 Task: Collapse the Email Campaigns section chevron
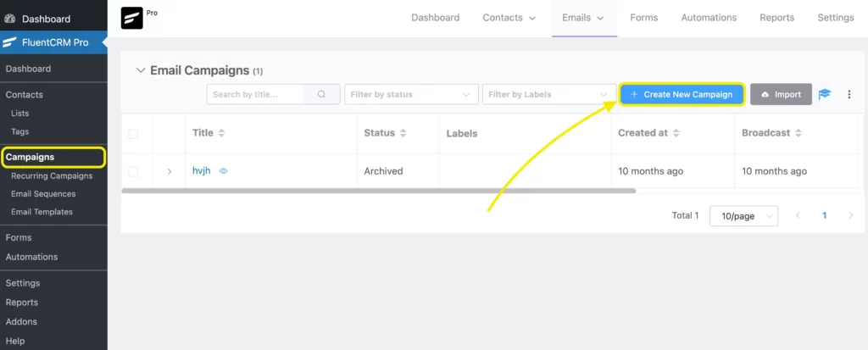(141, 70)
